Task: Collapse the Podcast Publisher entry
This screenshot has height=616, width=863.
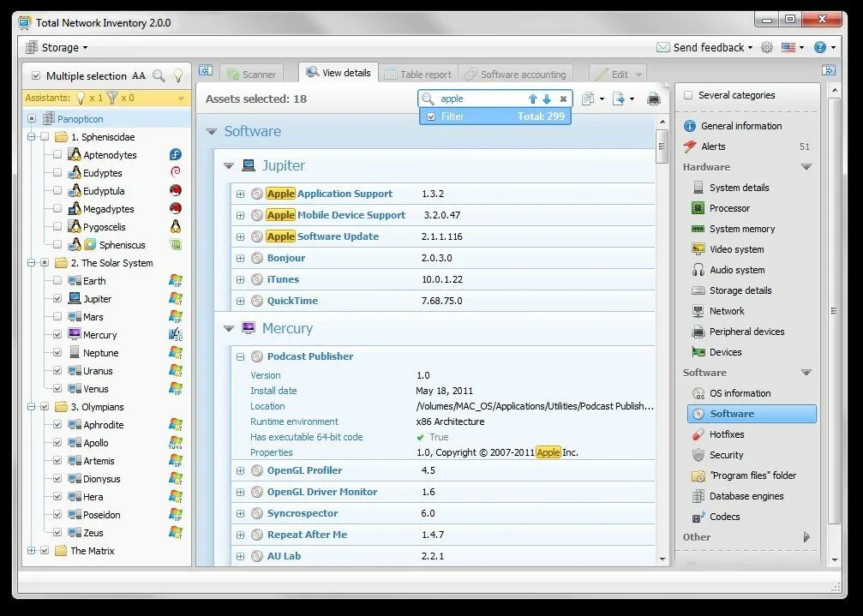Action: (x=241, y=356)
